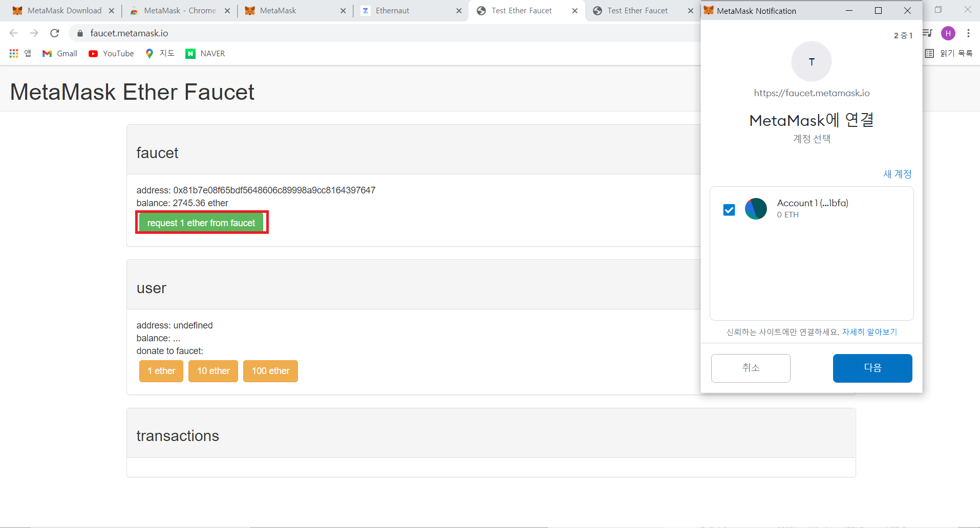Screen dimensions: 980x528
Task: Click the faucet.metamask.io address bar
Action: pyautogui.click(x=129, y=33)
